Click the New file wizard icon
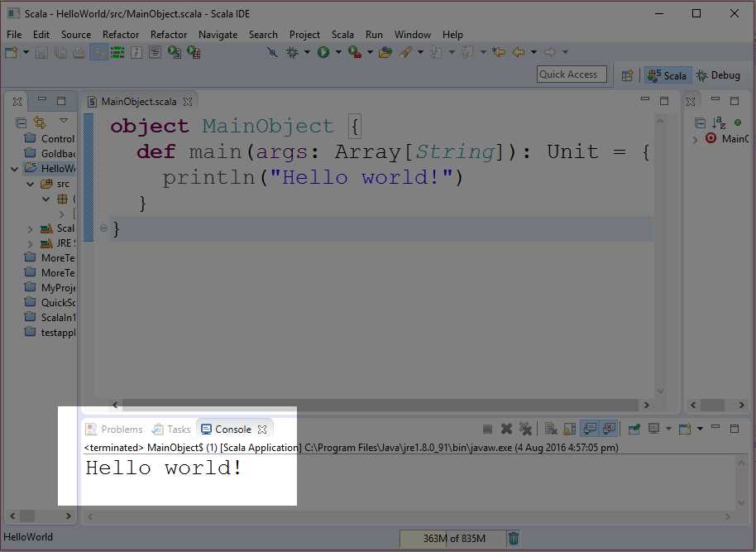The width and height of the screenshot is (756, 552). (11, 52)
